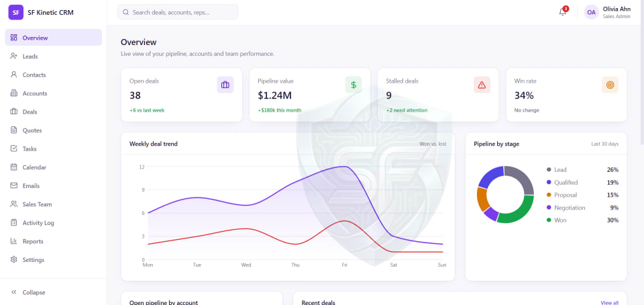Click the briefcase icon on Open deals card

(225, 85)
